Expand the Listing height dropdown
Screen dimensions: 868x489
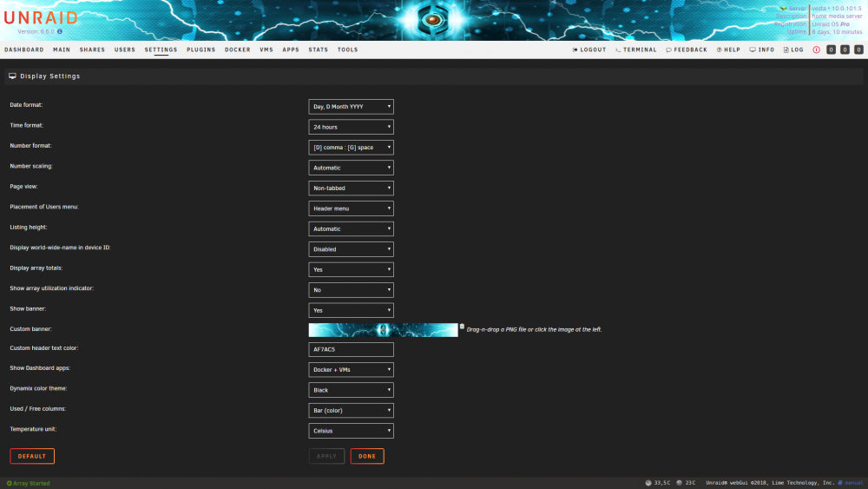(x=351, y=228)
